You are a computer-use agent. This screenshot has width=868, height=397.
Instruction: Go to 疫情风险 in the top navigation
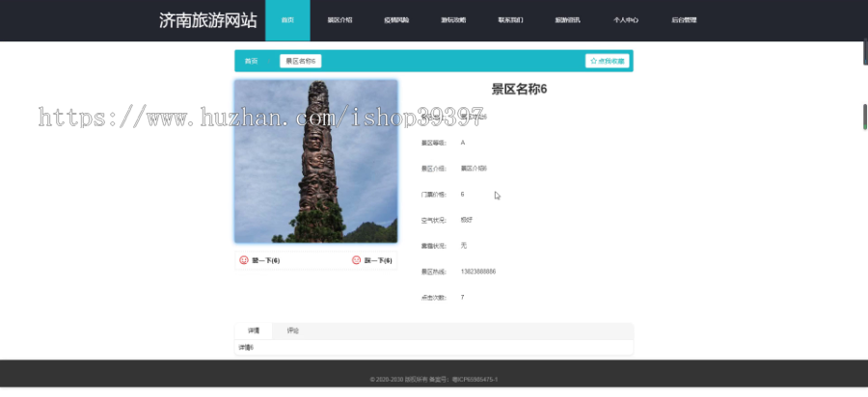click(396, 20)
